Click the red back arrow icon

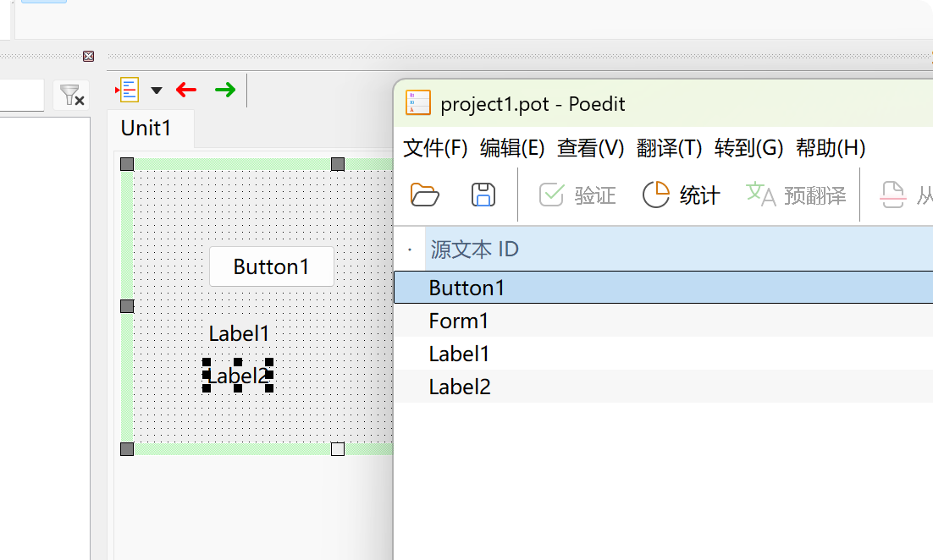coord(186,90)
